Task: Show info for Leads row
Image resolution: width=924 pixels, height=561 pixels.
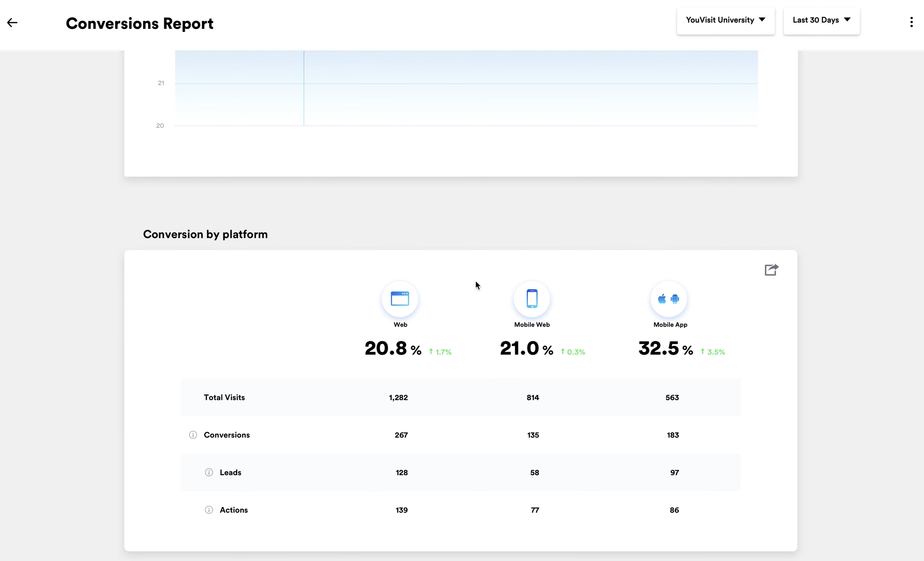Action: click(x=209, y=473)
